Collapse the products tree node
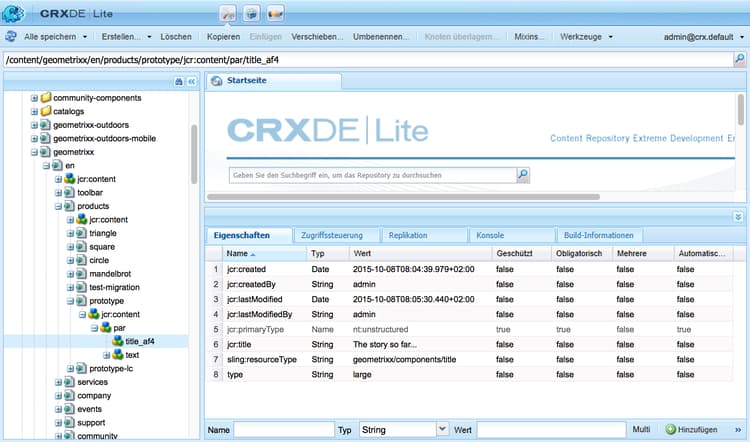 pyautogui.click(x=58, y=206)
